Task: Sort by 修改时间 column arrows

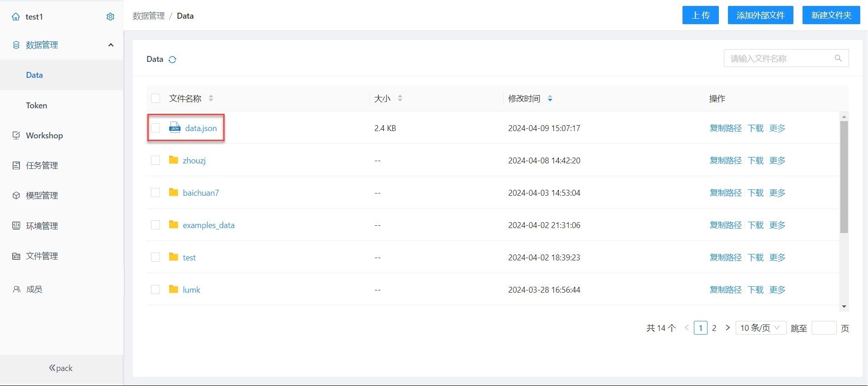Action: tap(550, 98)
